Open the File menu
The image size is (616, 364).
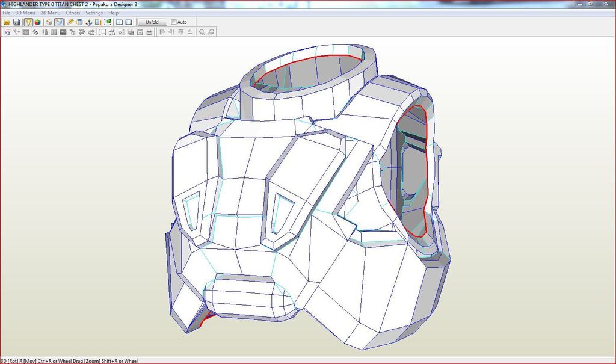[x=6, y=13]
